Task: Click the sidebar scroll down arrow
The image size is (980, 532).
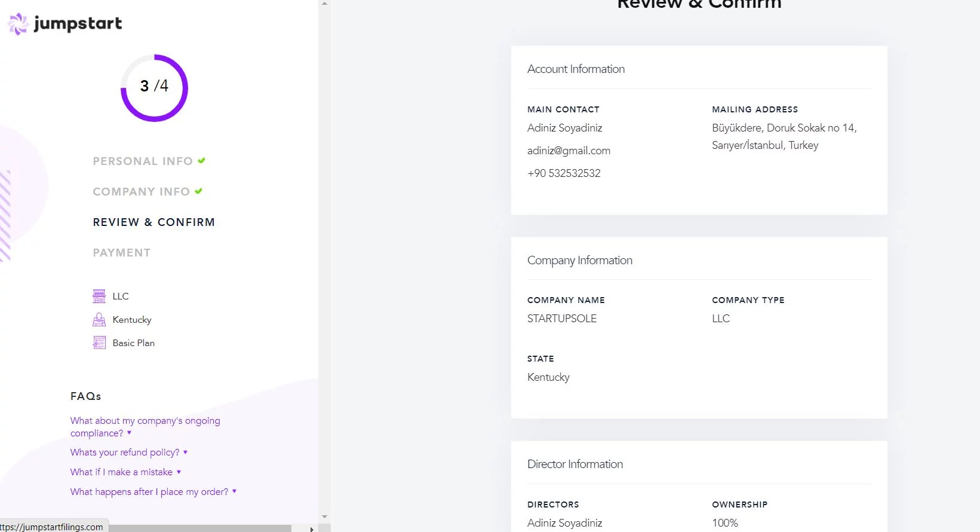Action: tap(324, 516)
